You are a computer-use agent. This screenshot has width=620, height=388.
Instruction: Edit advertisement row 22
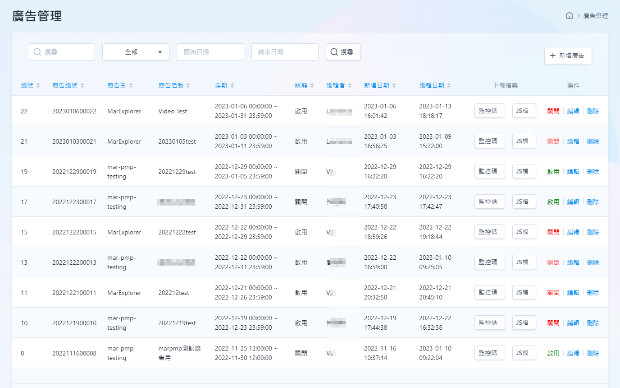click(573, 111)
